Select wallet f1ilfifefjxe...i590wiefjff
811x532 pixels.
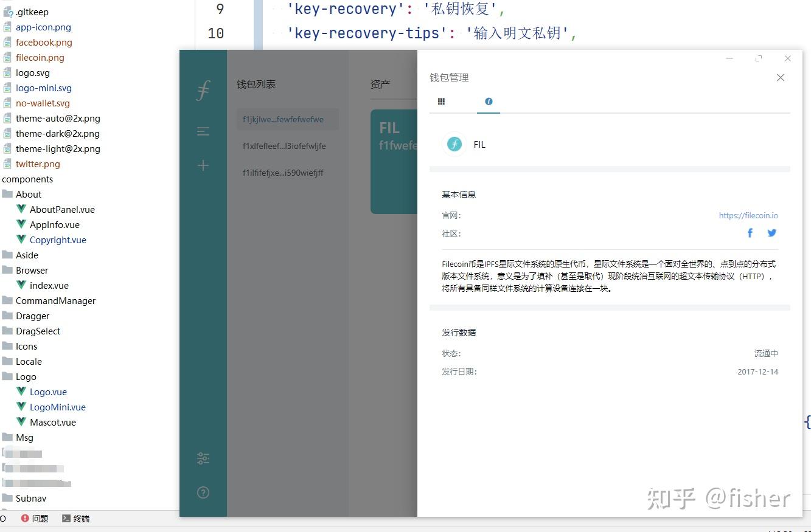[287, 173]
